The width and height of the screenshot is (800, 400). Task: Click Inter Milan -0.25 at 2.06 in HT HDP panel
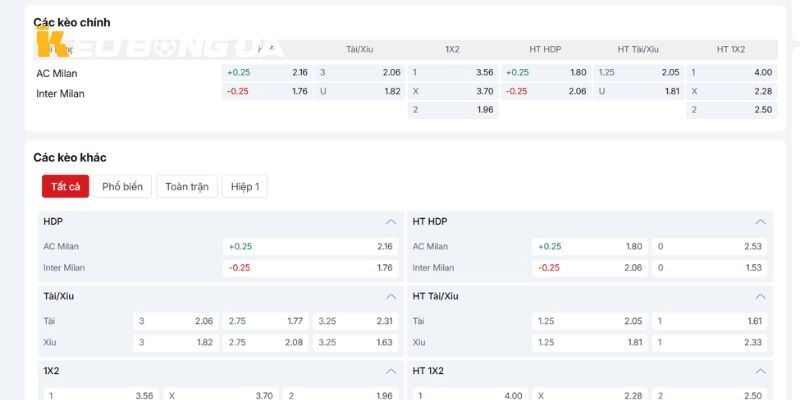point(590,268)
